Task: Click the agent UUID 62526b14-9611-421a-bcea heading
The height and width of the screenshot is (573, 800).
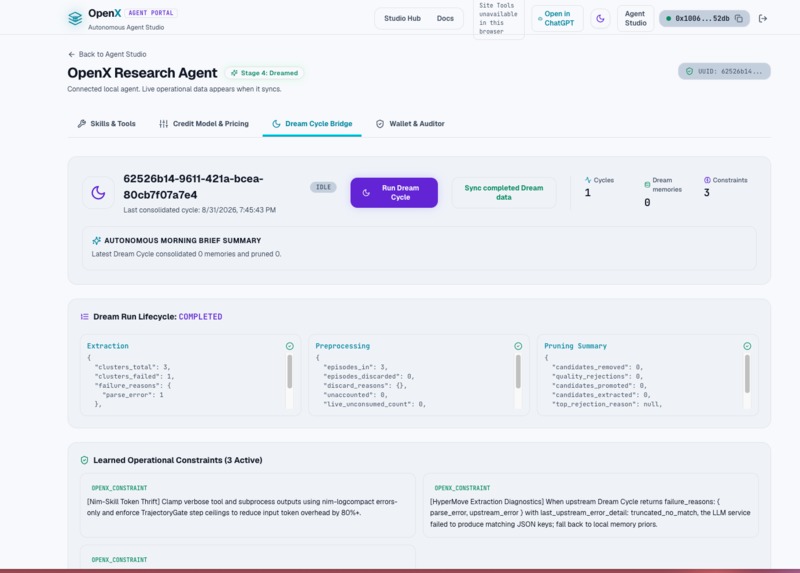Action: pos(193,187)
